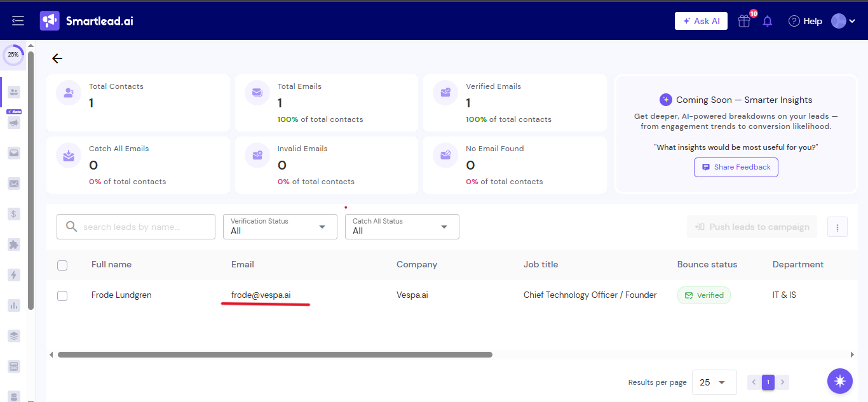Screen dimensions: 868x402
Task: Click the Full name column header
Action: click(111, 264)
